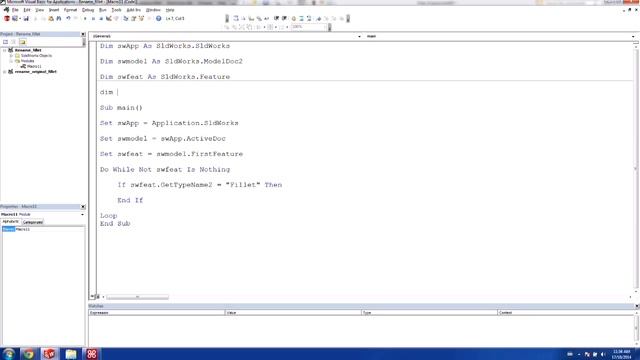Click the Toggle Folders icon in Project panel

(x=22, y=42)
